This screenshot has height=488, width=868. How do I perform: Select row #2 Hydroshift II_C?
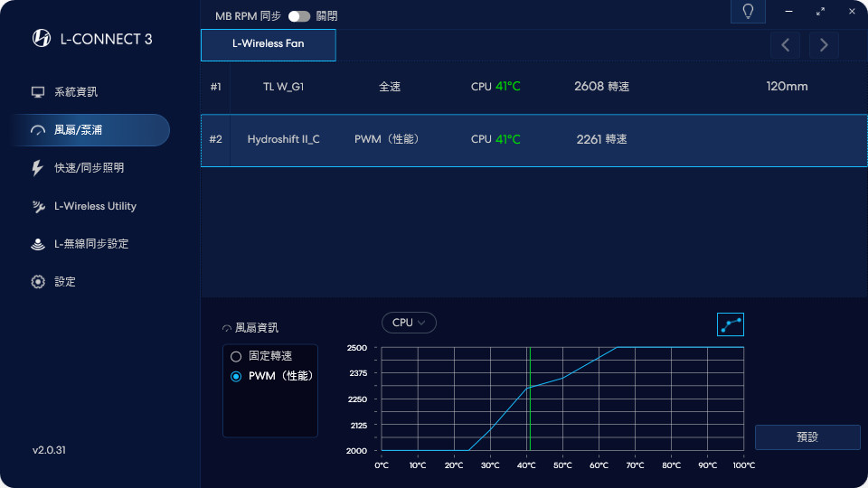coord(534,140)
